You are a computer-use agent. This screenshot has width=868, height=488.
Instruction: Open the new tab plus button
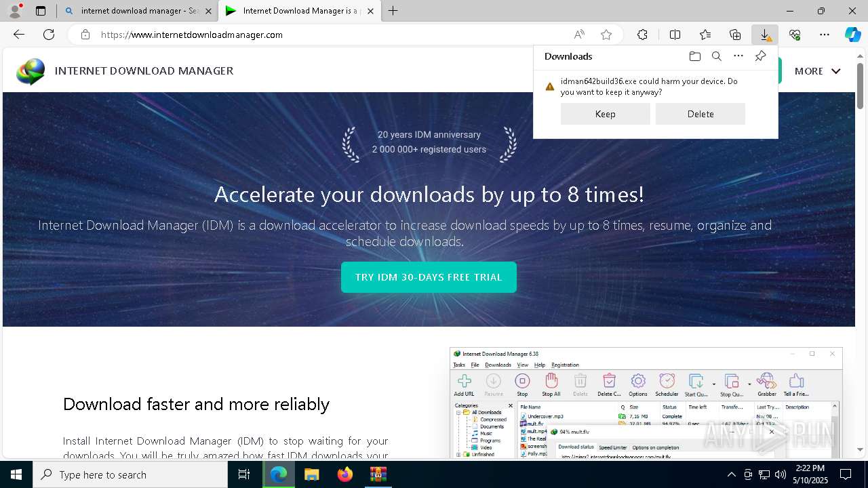393,11
